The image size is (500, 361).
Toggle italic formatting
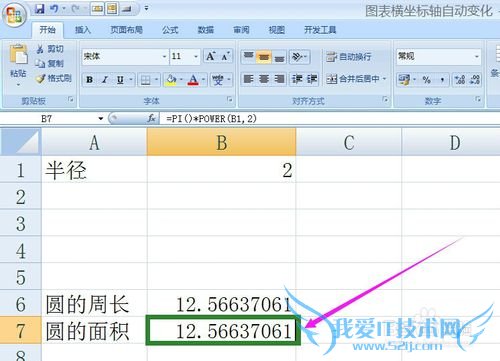click(x=105, y=80)
